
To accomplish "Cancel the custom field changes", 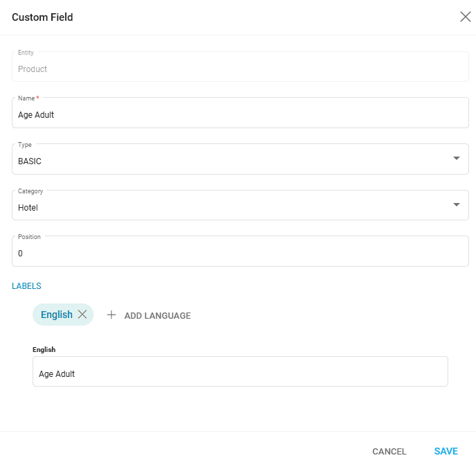I will (x=389, y=452).
